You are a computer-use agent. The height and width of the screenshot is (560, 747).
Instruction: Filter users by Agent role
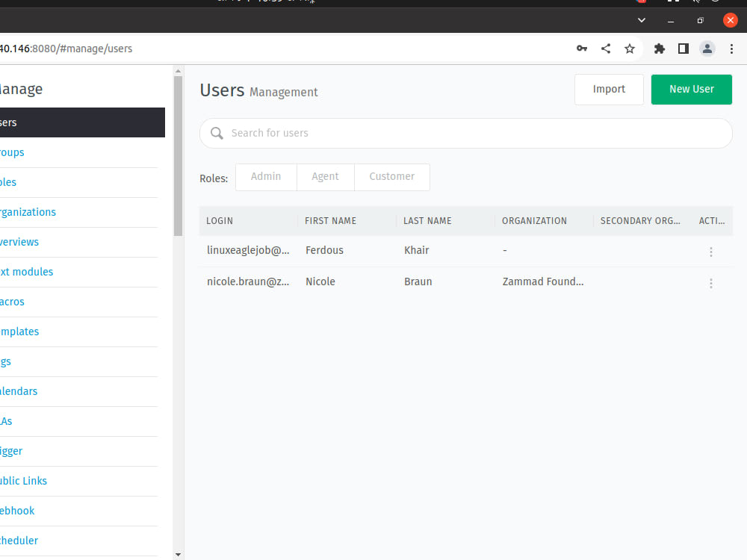click(x=326, y=177)
